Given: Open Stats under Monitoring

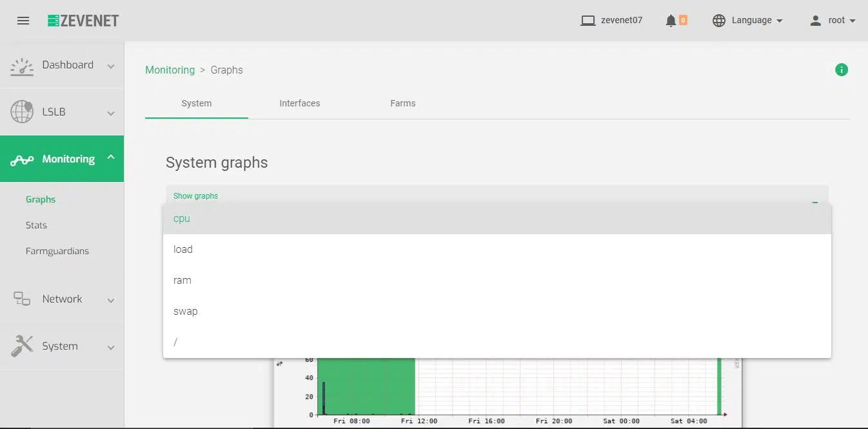Looking at the screenshot, I should tap(36, 225).
